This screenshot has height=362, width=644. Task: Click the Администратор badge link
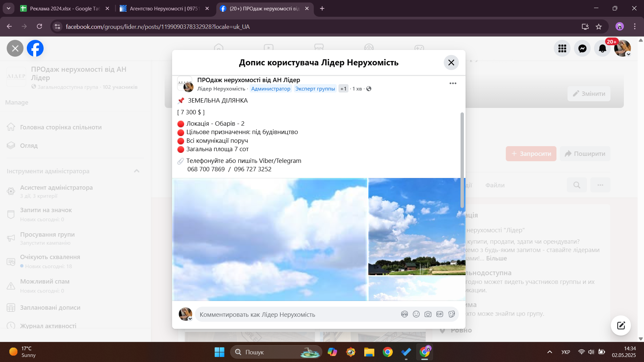(271, 89)
